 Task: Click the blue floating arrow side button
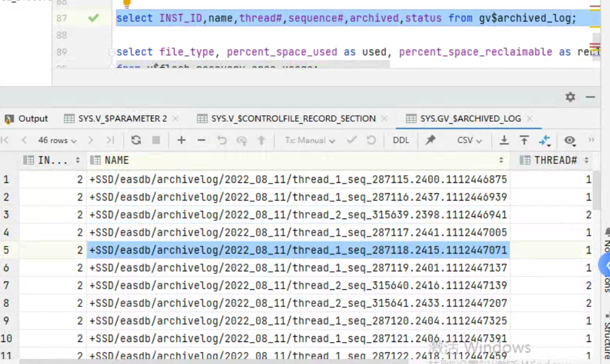click(x=605, y=265)
